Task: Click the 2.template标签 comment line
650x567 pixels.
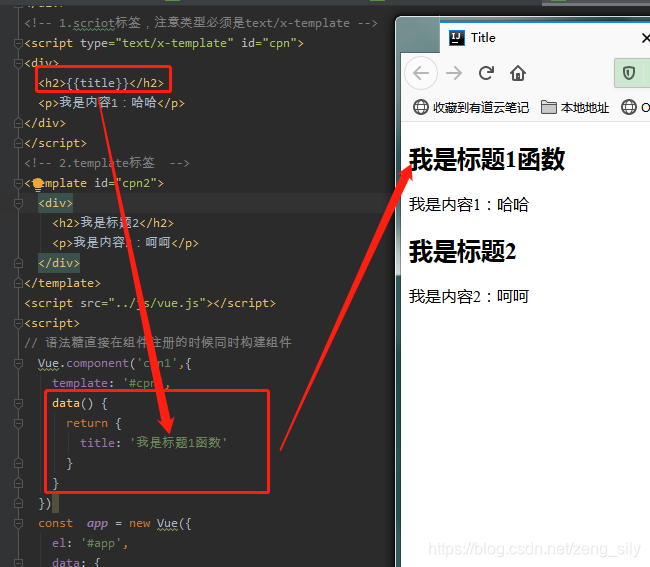Action: pyautogui.click(x=107, y=163)
